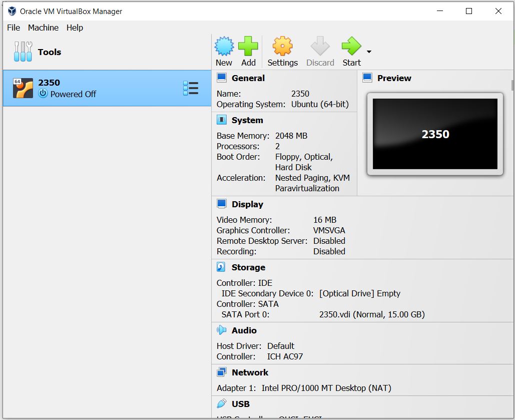
Task: Open the File menu
Action: tap(13, 28)
